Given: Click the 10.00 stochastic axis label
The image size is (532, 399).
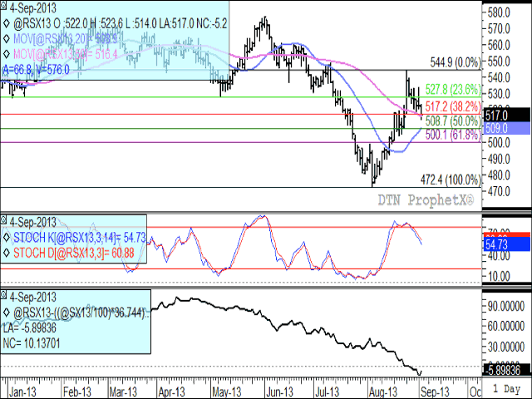Looking at the screenshot, I should 499,277.
